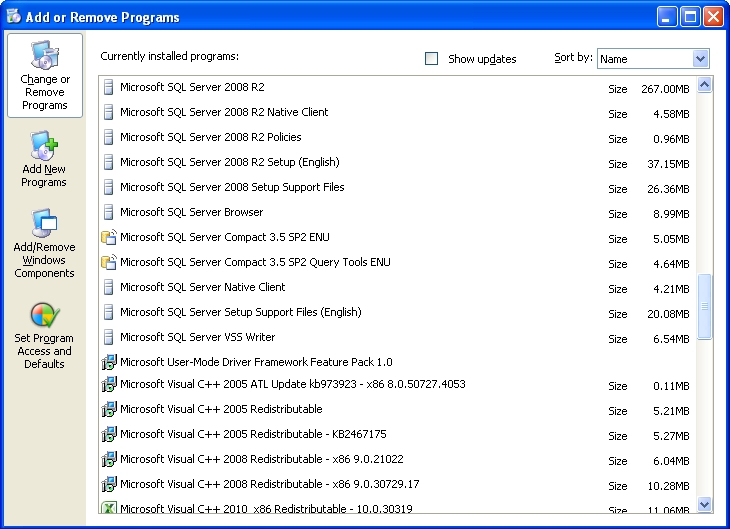Maximize the Add or Remove Programs window

click(690, 17)
